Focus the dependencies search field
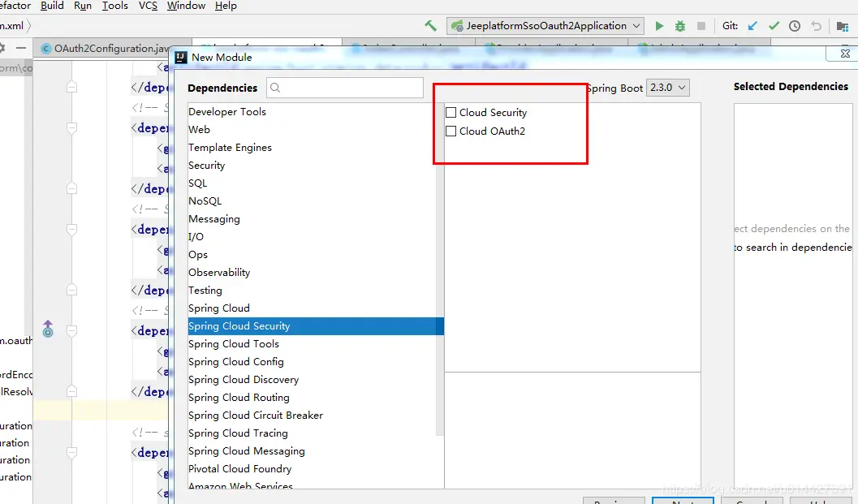Viewport: 858px width, 504px height. (345, 88)
